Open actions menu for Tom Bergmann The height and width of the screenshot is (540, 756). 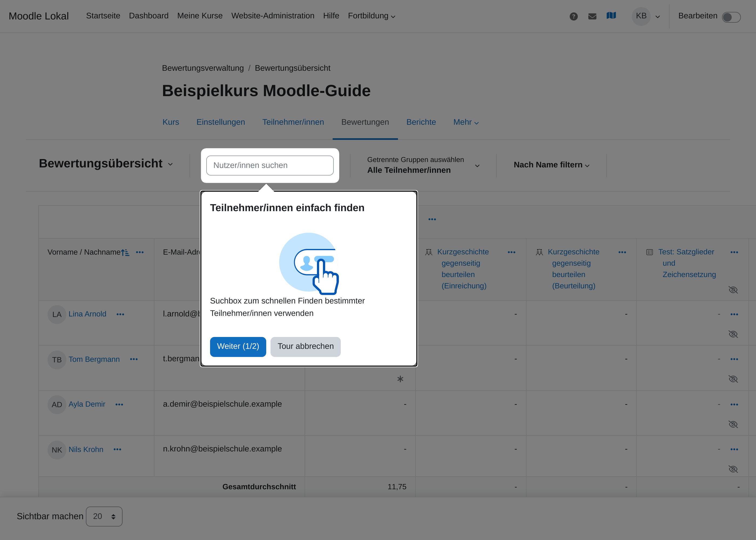coord(134,359)
